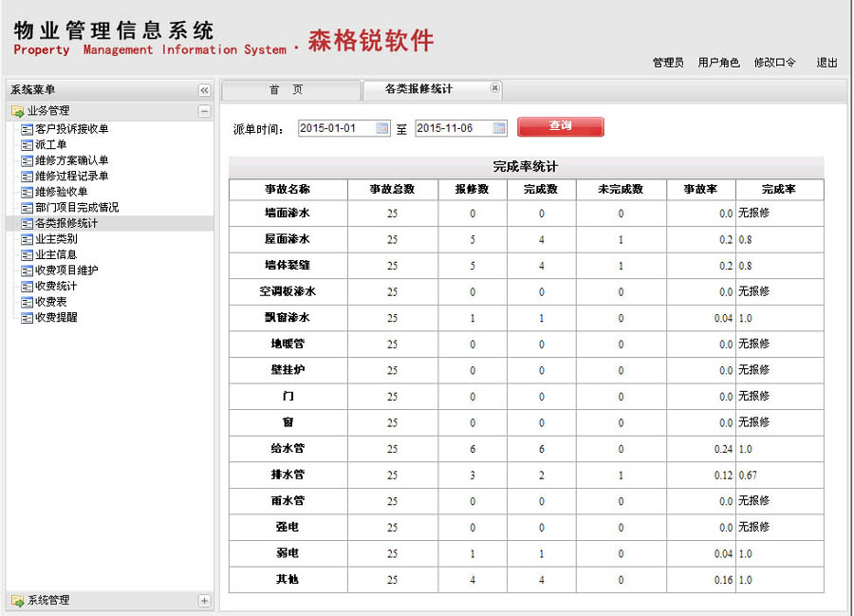
Task: Switch to the 首页 tab
Action: (x=286, y=89)
